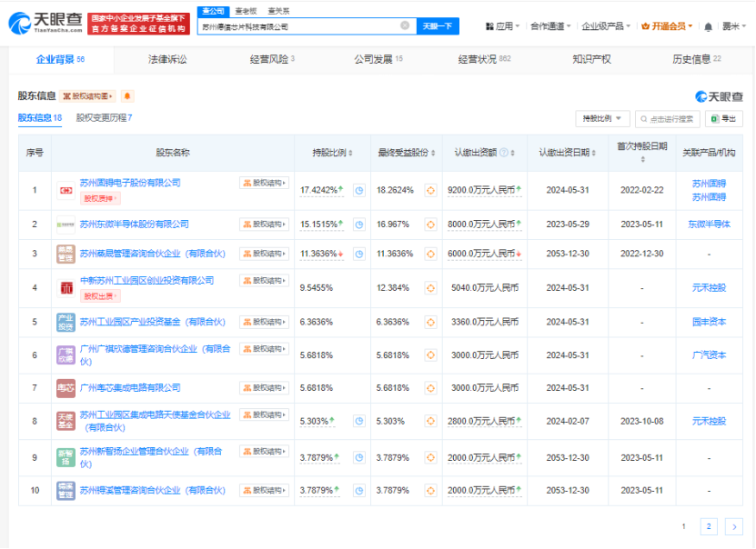Viewport: 756px width, 549px height.
Task: Go to next page via pagination arrow
Action: 733,525
